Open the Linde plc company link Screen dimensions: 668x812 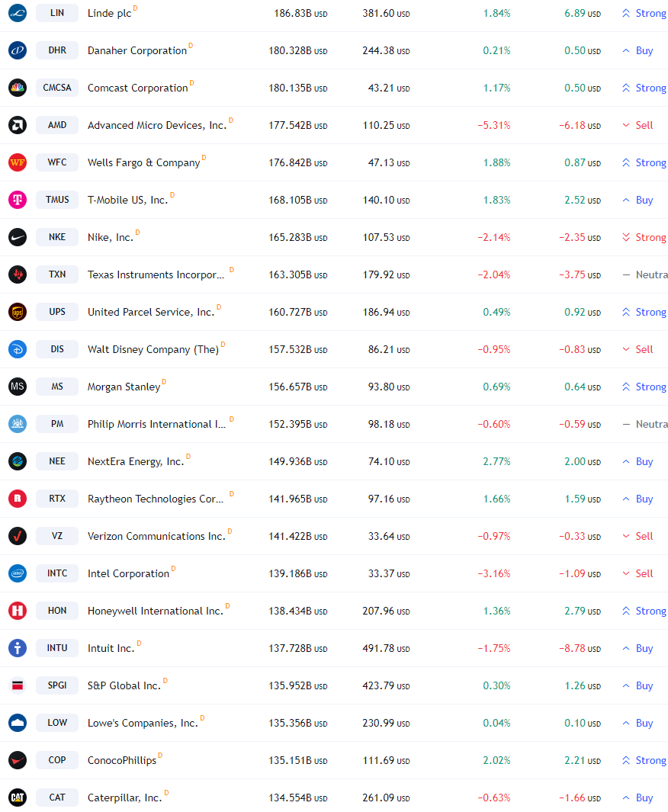(x=109, y=14)
